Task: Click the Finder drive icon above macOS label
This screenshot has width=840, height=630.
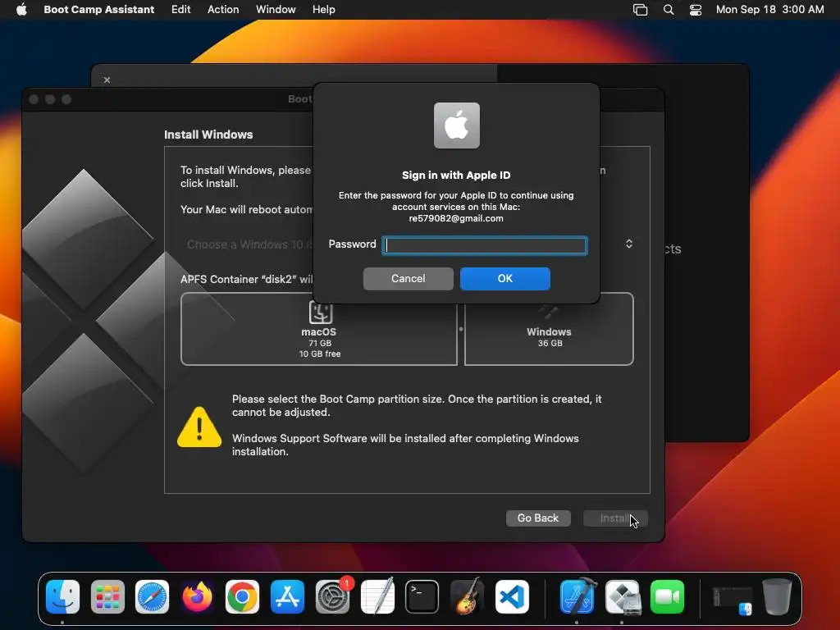Action: 320,313
